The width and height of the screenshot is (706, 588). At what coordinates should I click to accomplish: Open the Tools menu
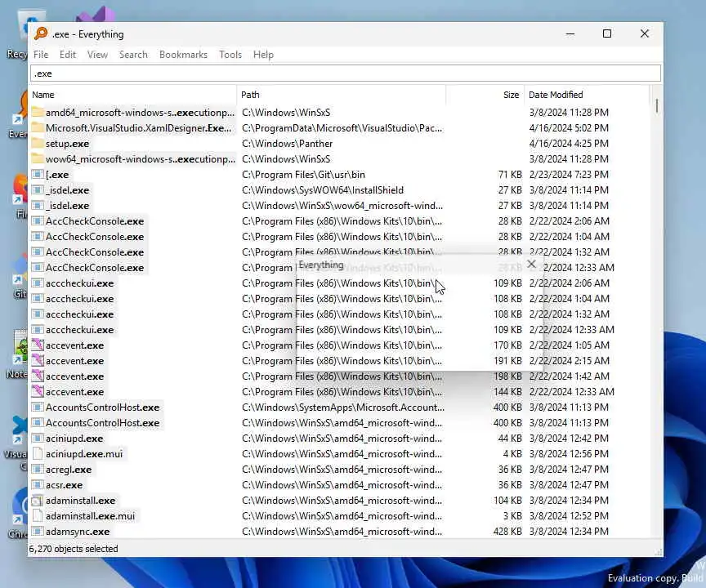230,55
